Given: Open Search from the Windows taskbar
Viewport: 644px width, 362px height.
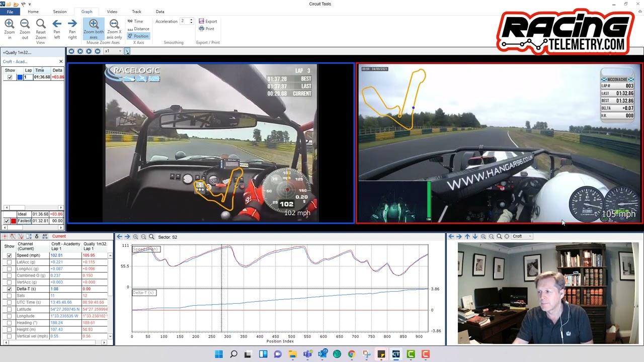Looking at the screenshot, I should point(233,354).
